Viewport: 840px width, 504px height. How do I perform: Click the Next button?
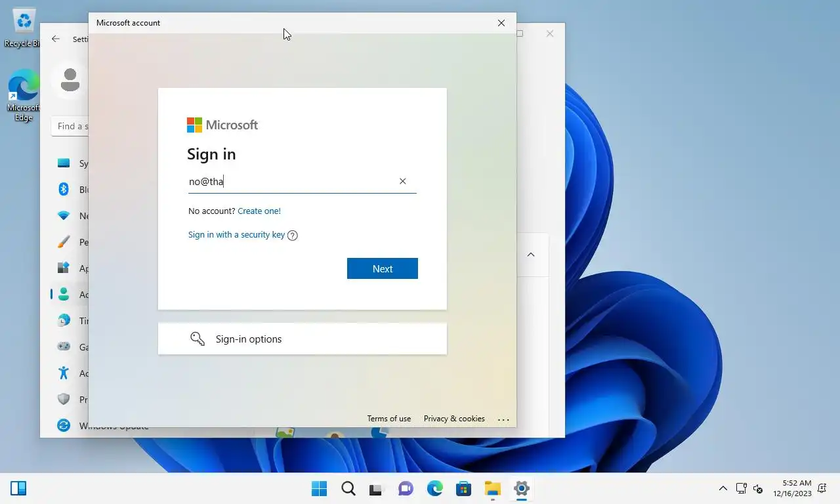point(382,268)
